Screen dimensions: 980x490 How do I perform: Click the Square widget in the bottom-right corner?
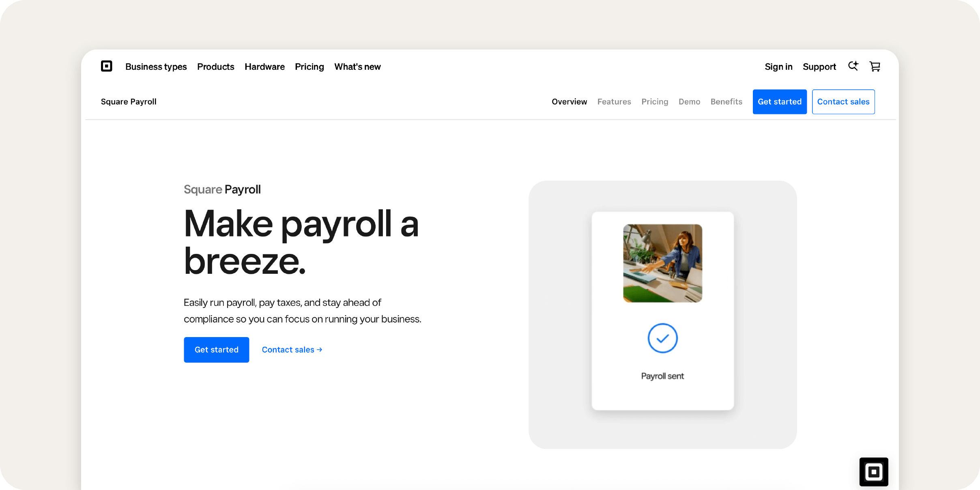pyautogui.click(x=875, y=472)
